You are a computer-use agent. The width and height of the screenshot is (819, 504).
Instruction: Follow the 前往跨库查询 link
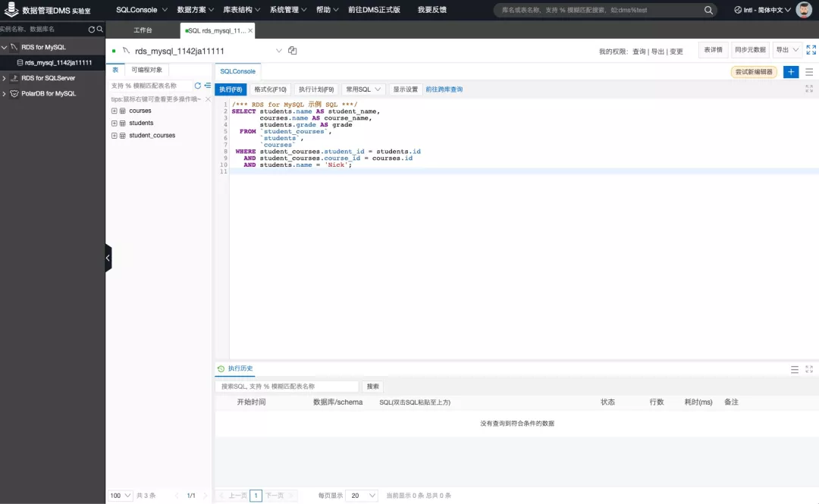coord(444,89)
